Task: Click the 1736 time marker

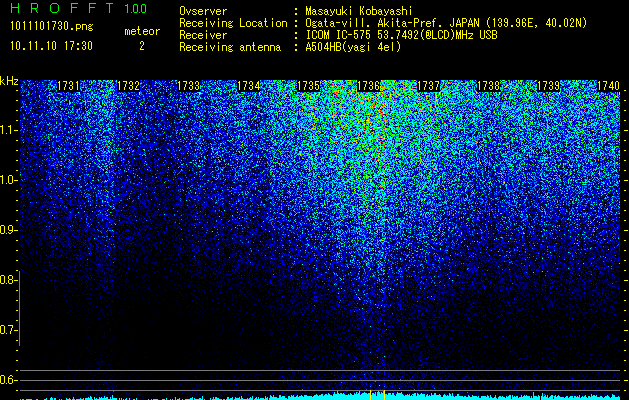Action: [369, 86]
